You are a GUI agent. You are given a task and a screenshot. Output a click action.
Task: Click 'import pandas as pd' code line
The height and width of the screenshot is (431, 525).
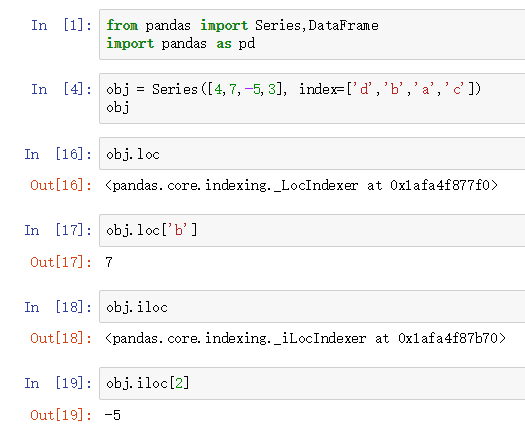(181, 44)
